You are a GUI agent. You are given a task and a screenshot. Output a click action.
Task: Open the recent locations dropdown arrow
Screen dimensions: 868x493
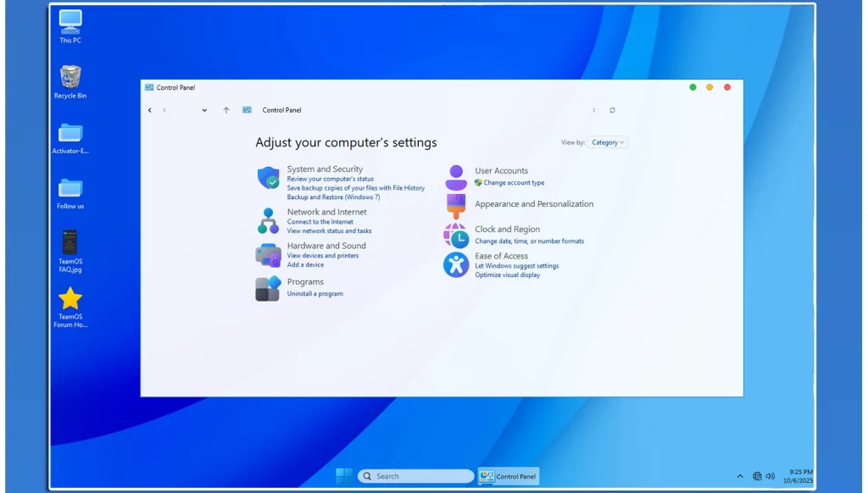point(204,110)
